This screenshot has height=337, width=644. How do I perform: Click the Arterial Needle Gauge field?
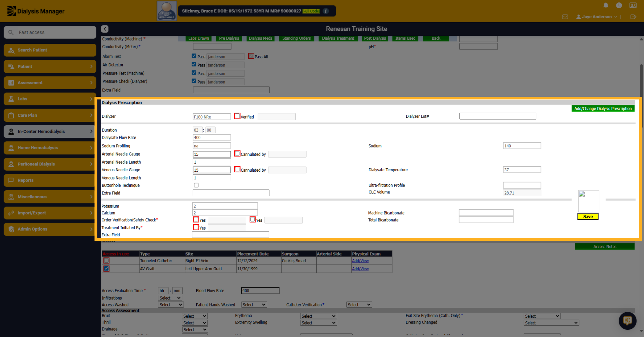(212, 154)
